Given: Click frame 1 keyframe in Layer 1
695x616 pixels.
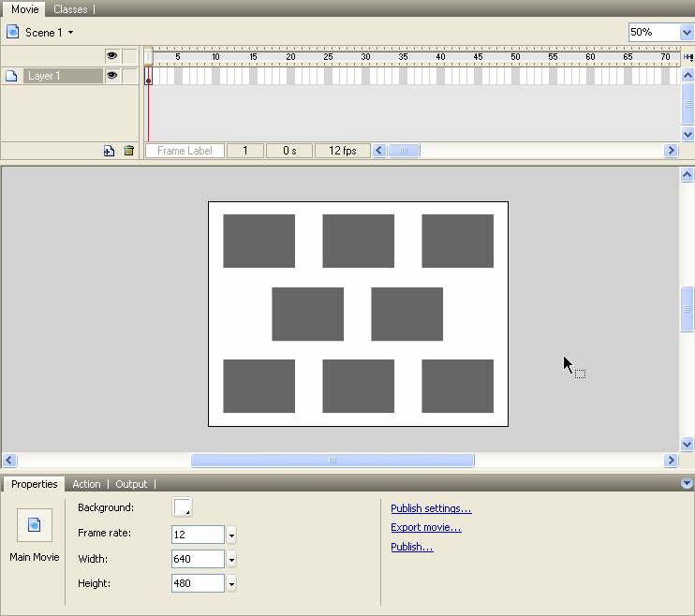Looking at the screenshot, I should [149, 76].
